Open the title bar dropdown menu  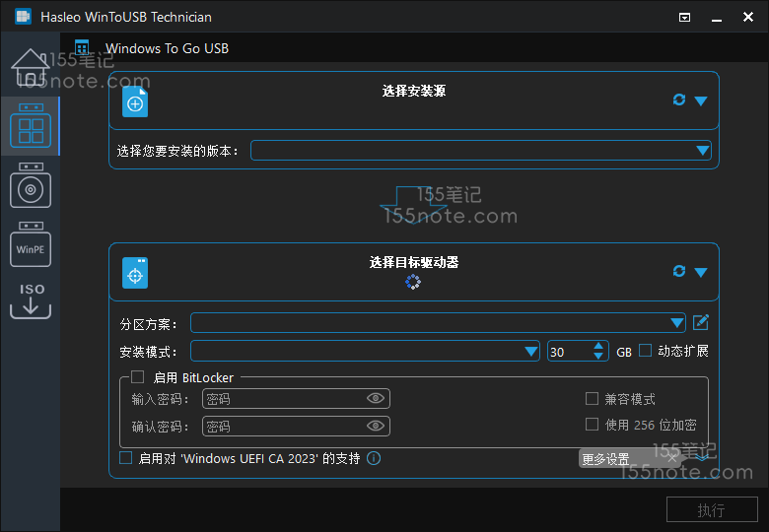[685, 17]
